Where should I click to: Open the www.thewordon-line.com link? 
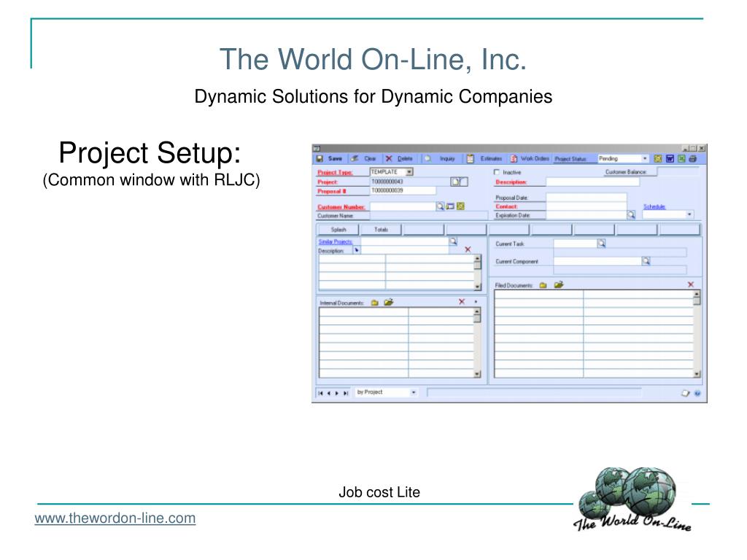pyautogui.click(x=115, y=518)
